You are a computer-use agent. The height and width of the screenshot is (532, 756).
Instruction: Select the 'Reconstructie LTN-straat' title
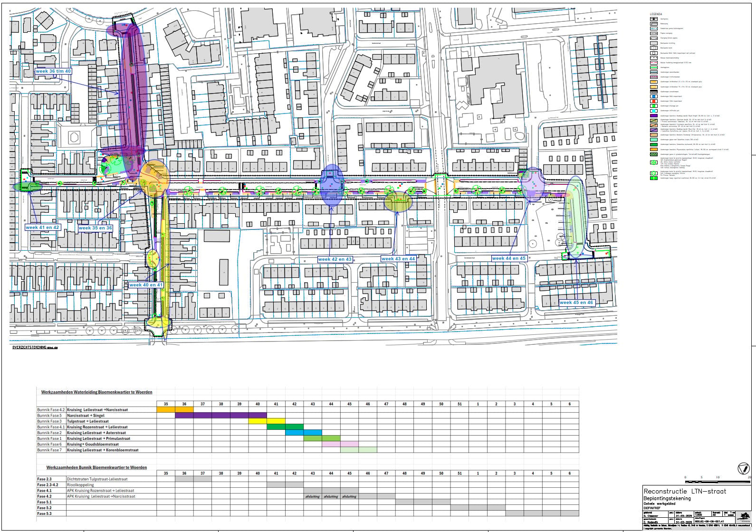(x=685, y=492)
